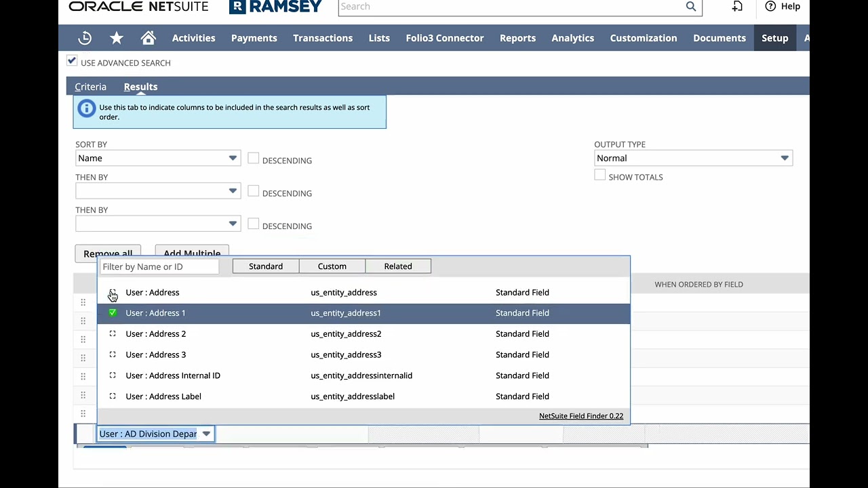Viewport: 868px width, 488px height.
Task: Open the Analytics menu
Action: (573, 38)
